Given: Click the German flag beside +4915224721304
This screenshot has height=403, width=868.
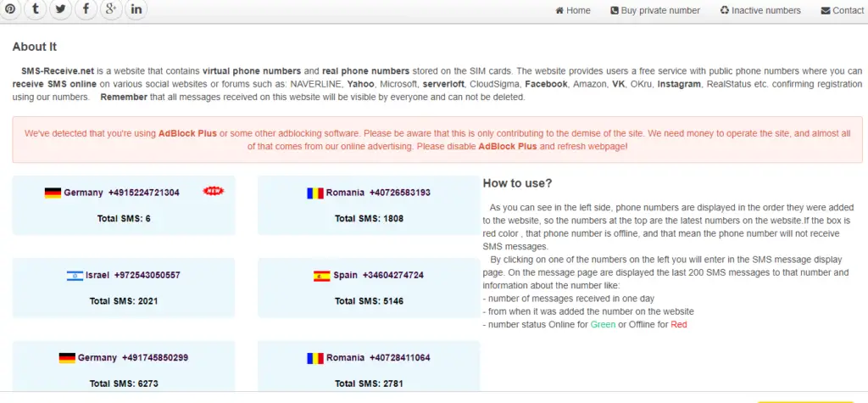Looking at the screenshot, I should point(53,193).
